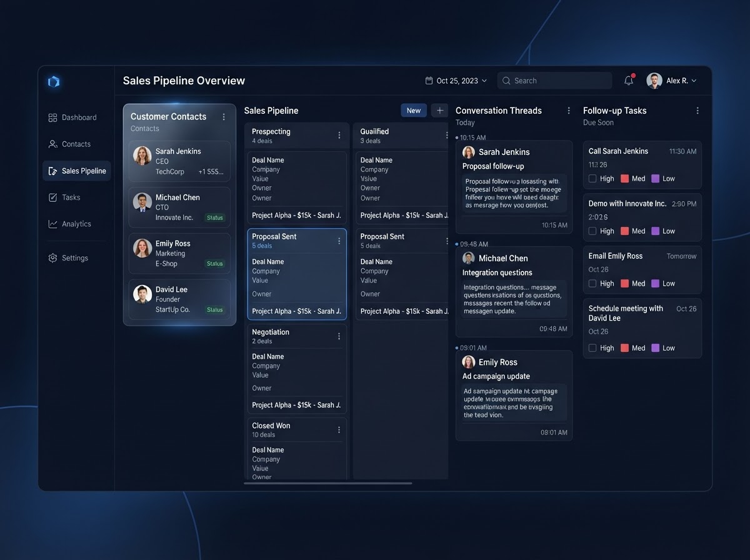Click Sarah Jenkins avatar in Customer Contacts

pyautogui.click(x=142, y=156)
